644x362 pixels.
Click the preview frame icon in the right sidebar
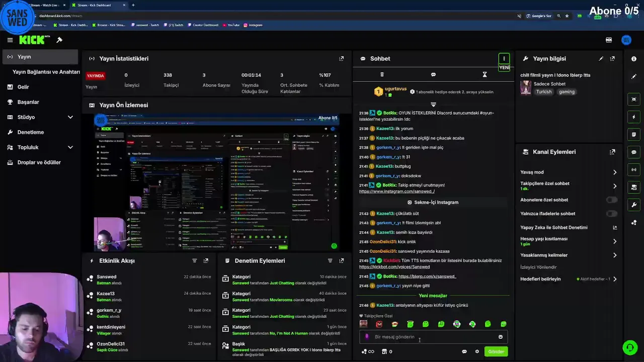point(634,99)
